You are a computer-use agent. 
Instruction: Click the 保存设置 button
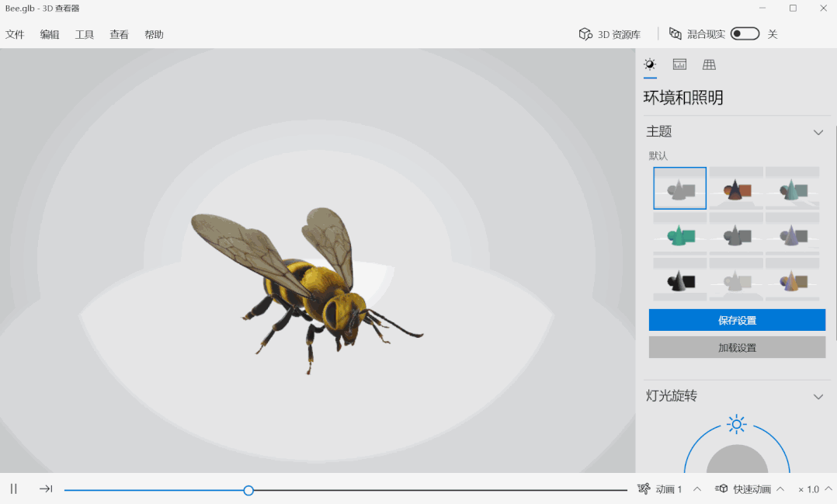[737, 320]
